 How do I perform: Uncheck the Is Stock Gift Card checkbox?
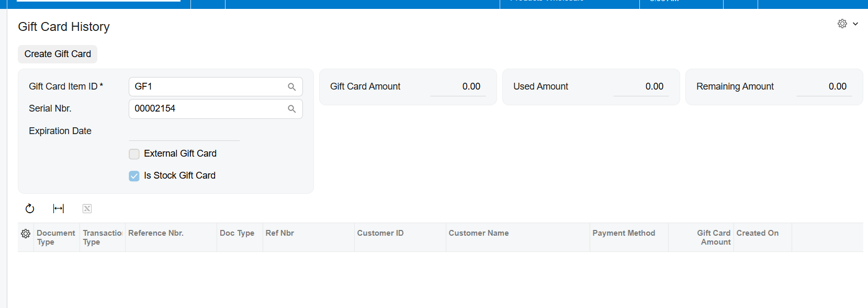point(134,176)
